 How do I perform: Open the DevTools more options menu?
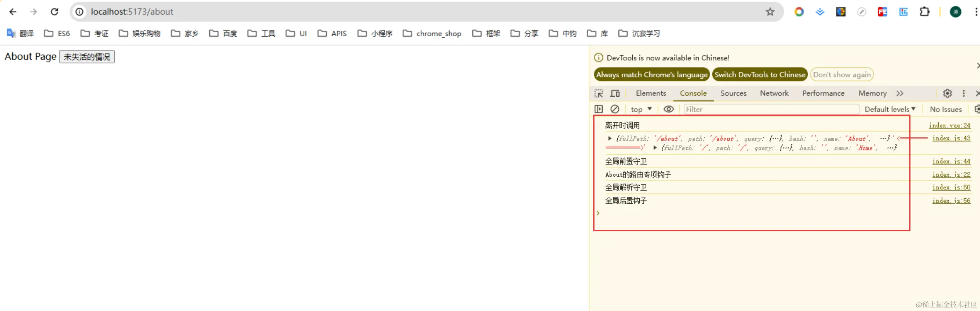[964, 93]
